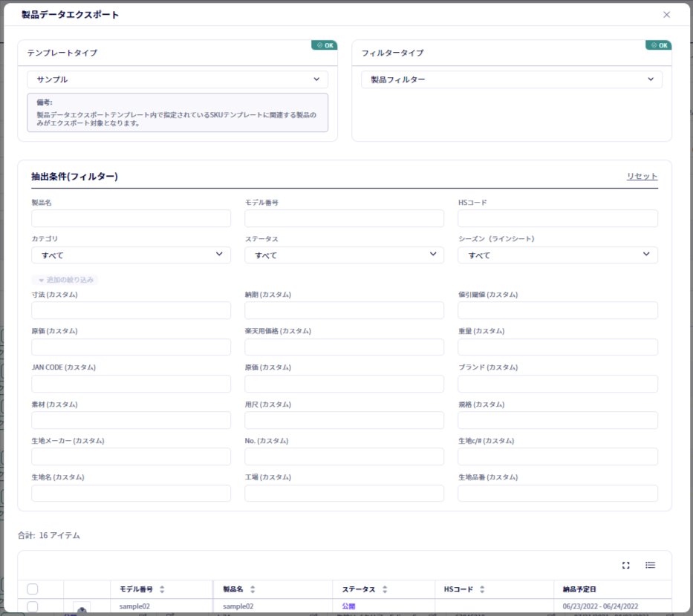Click the JAN CODE (カスタム) field

tap(131, 384)
